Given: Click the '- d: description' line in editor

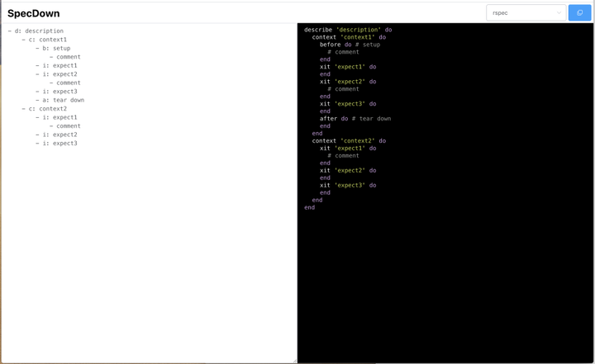Looking at the screenshot, I should [36, 31].
